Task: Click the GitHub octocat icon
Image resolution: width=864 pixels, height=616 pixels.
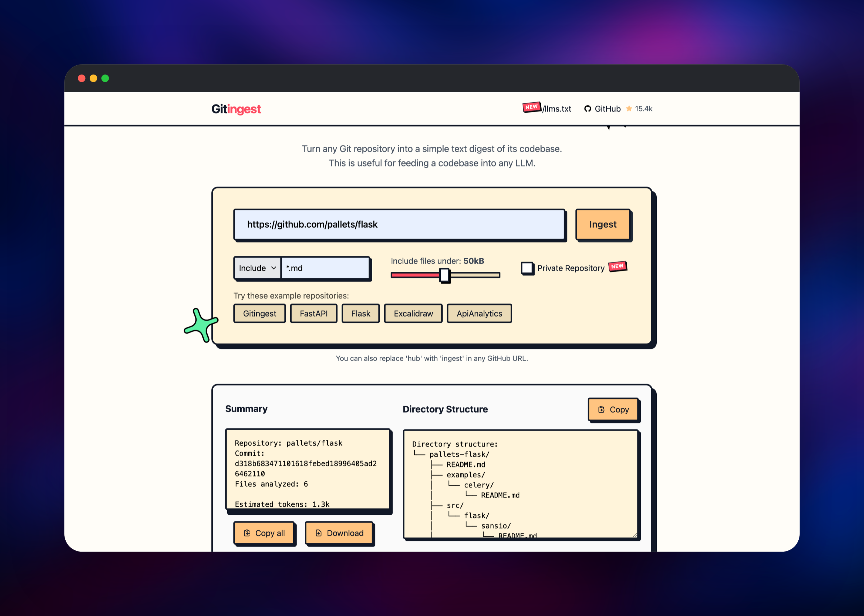Action: pyautogui.click(x=588, y=109)
